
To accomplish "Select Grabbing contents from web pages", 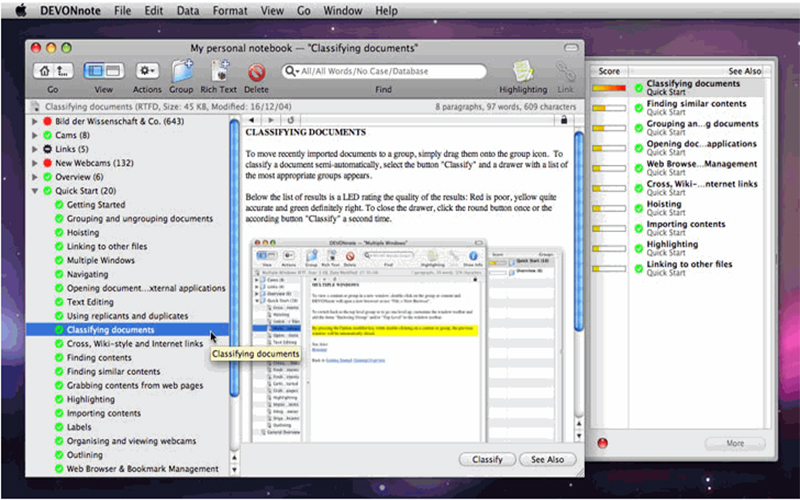I will click(135, 385).
